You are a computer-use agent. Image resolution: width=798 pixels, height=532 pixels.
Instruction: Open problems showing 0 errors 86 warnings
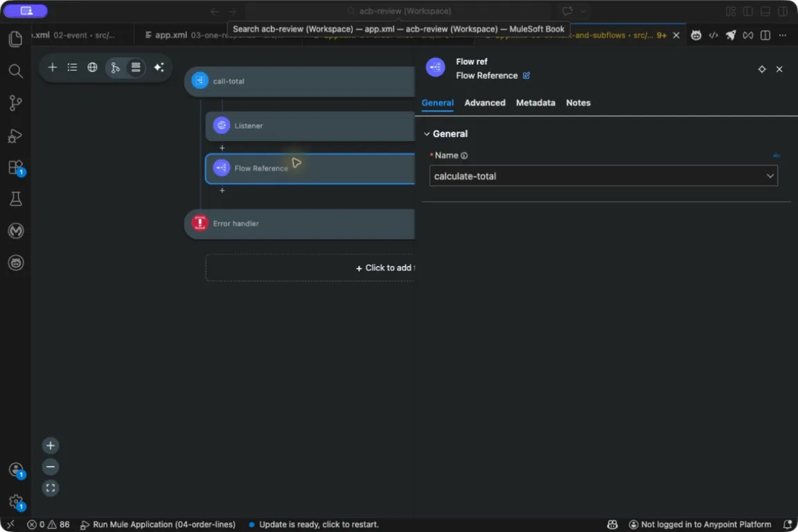coord(48,524)
